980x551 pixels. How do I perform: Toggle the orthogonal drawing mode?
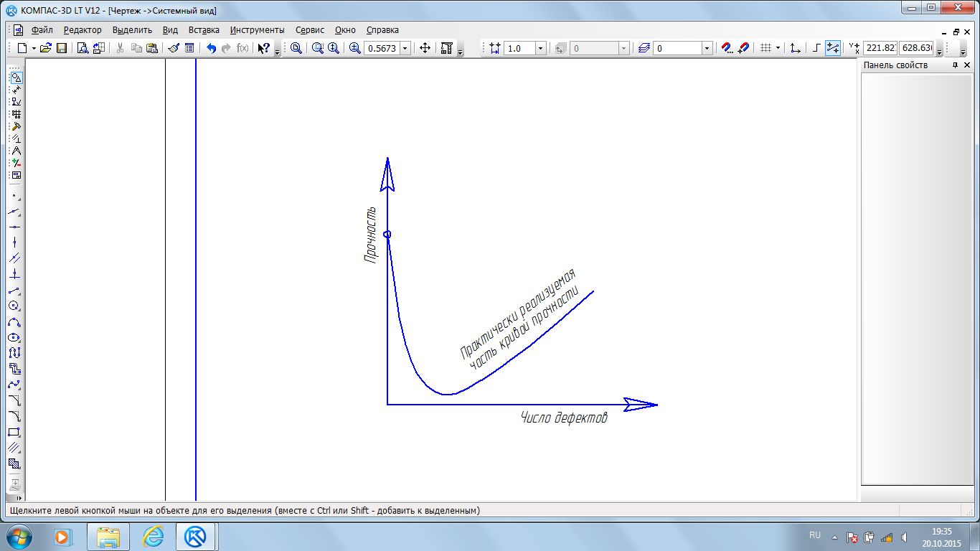point(816,48)
